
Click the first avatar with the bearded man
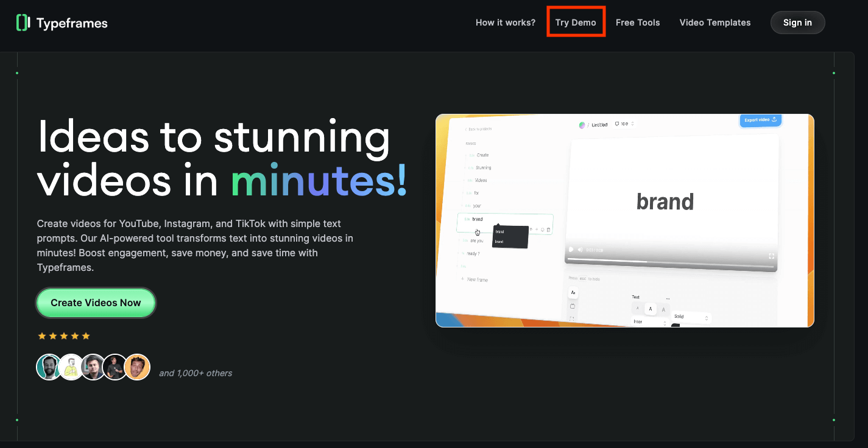pyautogui.click(x=49, y=367)
